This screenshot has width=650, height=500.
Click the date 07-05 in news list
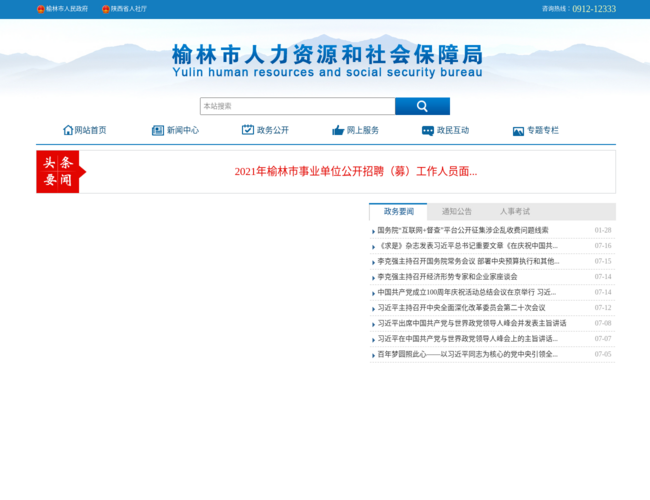pos(603,354)
